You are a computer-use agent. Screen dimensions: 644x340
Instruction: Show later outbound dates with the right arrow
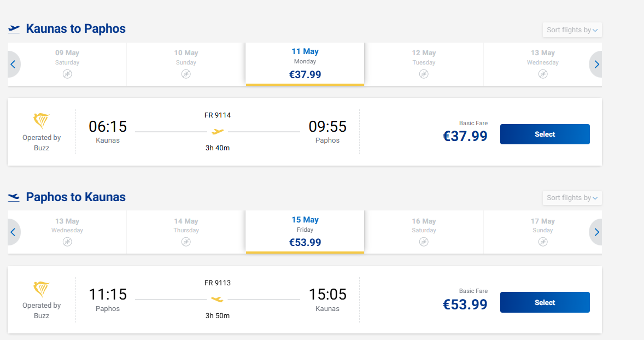[x=596, y=65]
